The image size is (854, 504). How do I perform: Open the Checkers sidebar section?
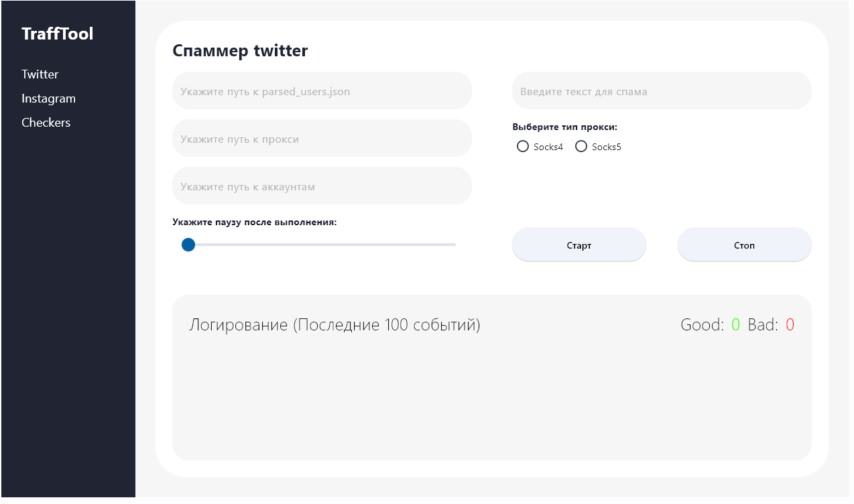pos(46,123)
